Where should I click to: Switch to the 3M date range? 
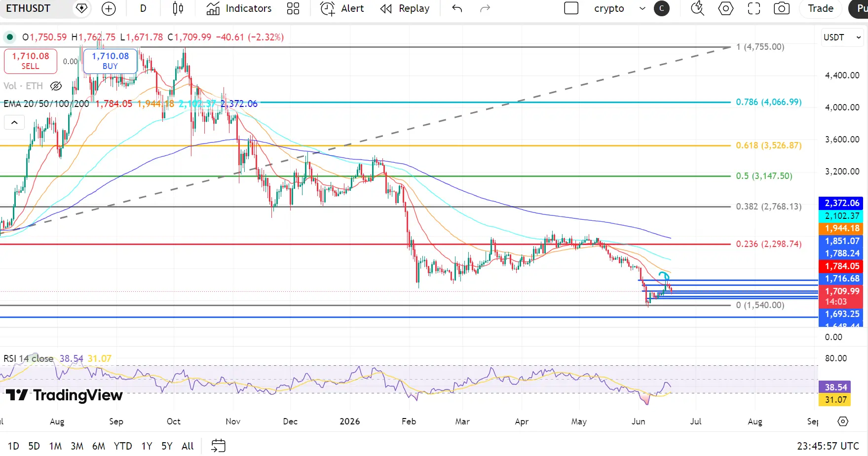[77, 446]
